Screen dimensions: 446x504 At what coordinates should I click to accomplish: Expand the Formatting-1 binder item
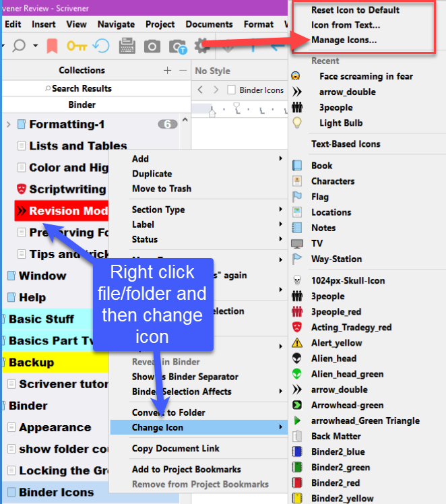tap(9, 125)
